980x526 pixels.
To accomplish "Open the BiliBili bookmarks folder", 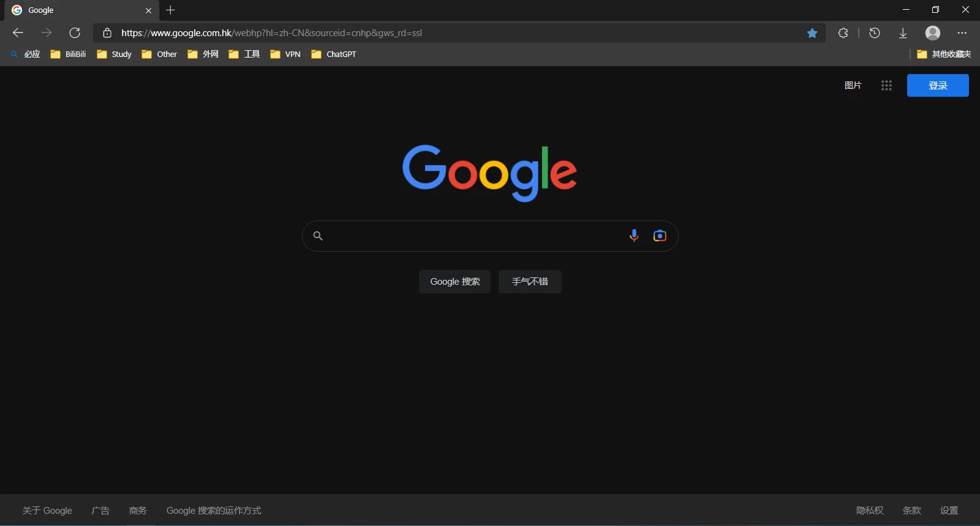I will tap(68, 54).
